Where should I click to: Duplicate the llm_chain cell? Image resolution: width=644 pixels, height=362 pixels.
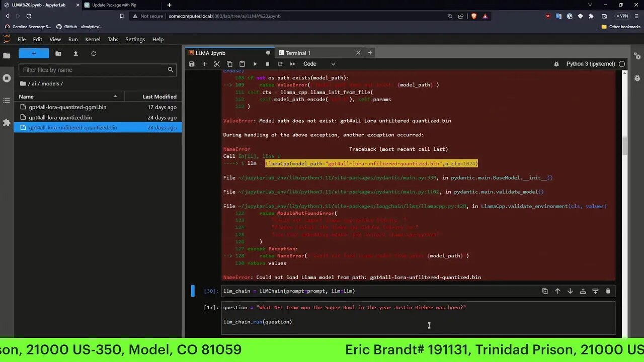[x=545, y=291]
